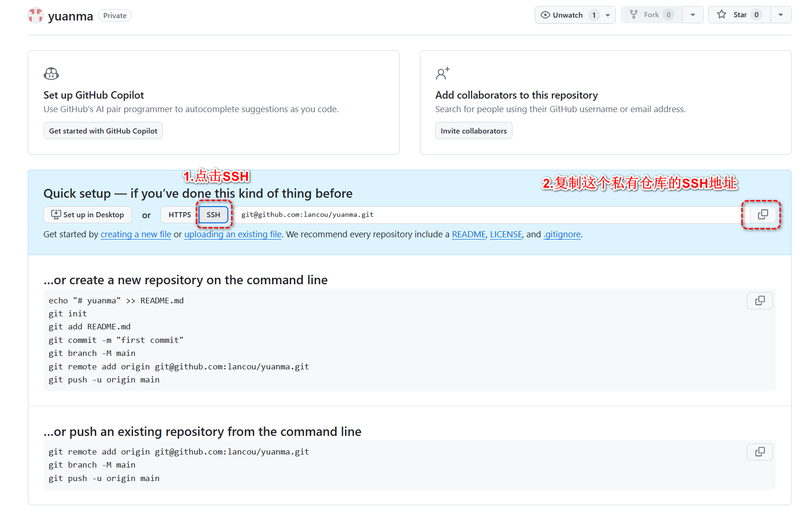The height and width of the screenshot is (515, 812).
Task: Click the Fork button
Action: (x=652, y=15)
